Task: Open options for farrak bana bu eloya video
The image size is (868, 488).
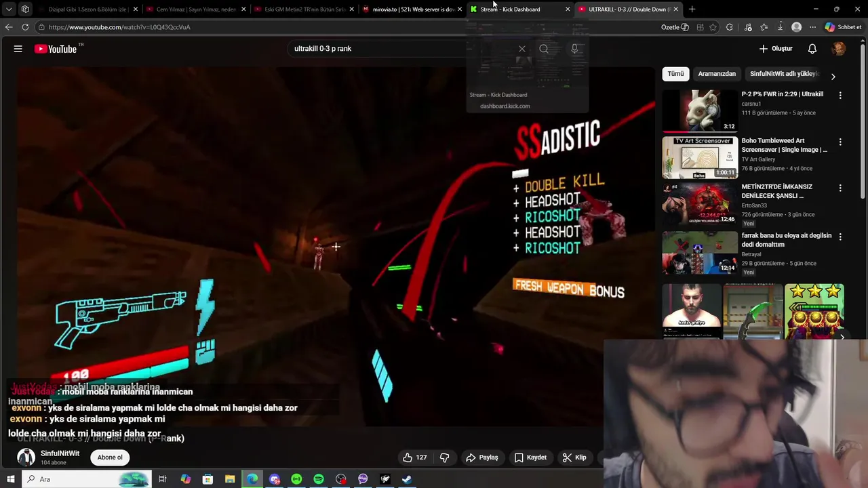Action: 840,237
